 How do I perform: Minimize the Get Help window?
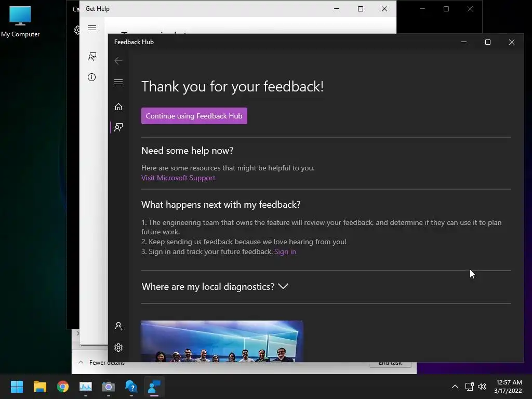[x=337, y=9]
